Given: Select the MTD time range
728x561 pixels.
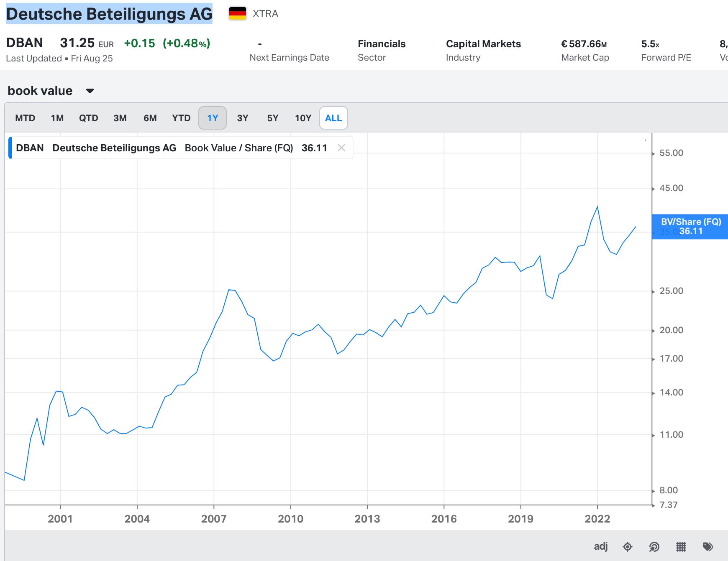Looking at the screenshot, I should pyautogui.click(x=25, y=118).
